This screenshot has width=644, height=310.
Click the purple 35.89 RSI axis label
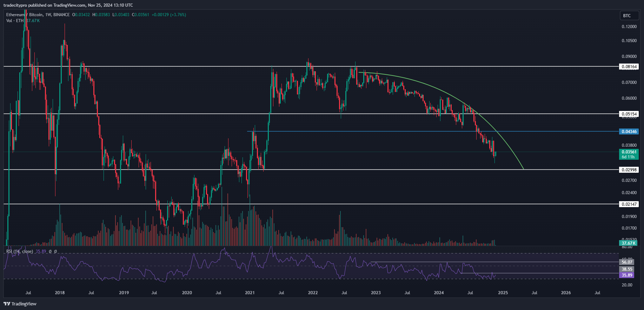627,275
